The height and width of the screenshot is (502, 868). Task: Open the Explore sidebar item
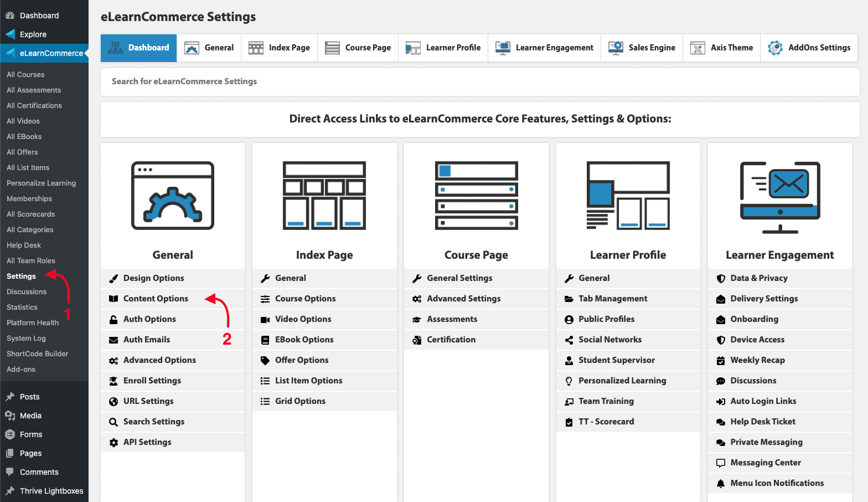click(x=33, y=34)
